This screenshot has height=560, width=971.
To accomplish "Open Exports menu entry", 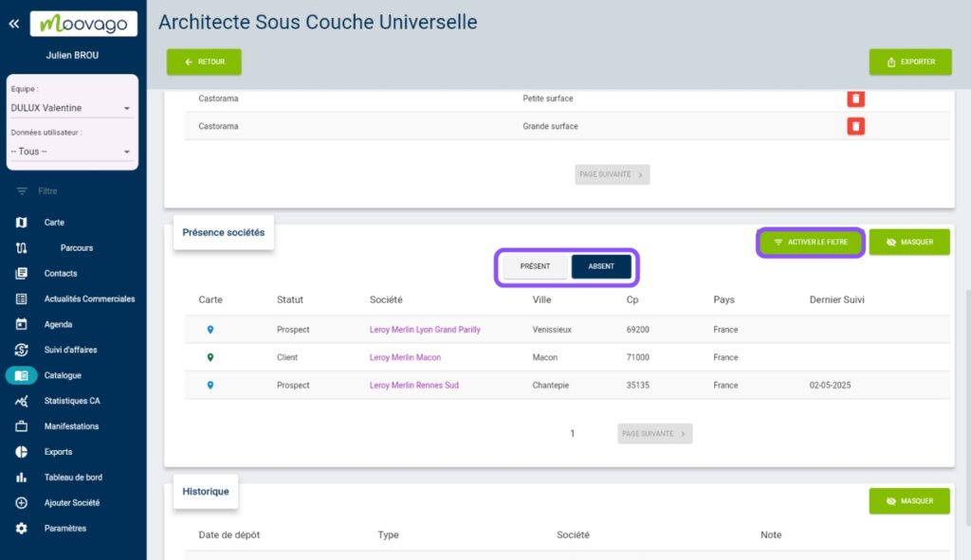I will (x=58, y=452).
